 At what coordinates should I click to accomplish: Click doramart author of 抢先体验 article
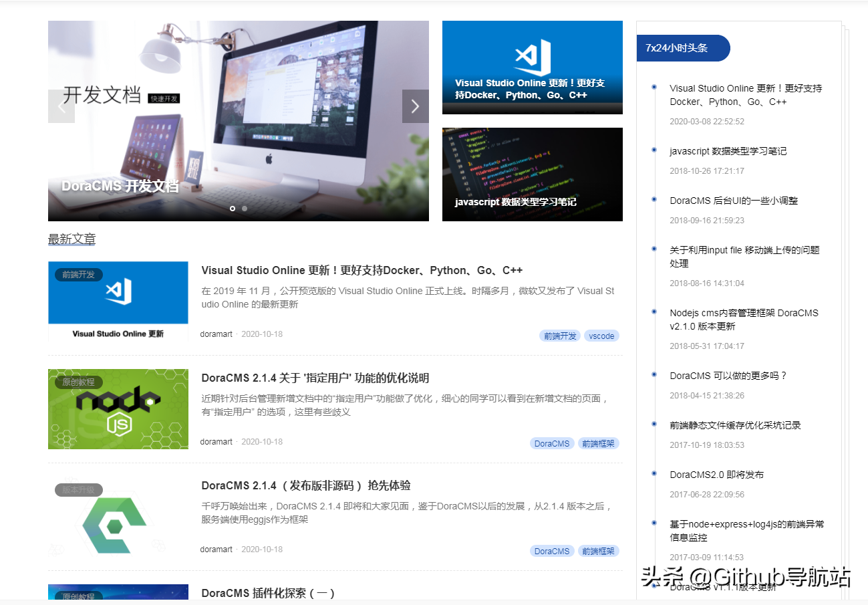[216, 550]
